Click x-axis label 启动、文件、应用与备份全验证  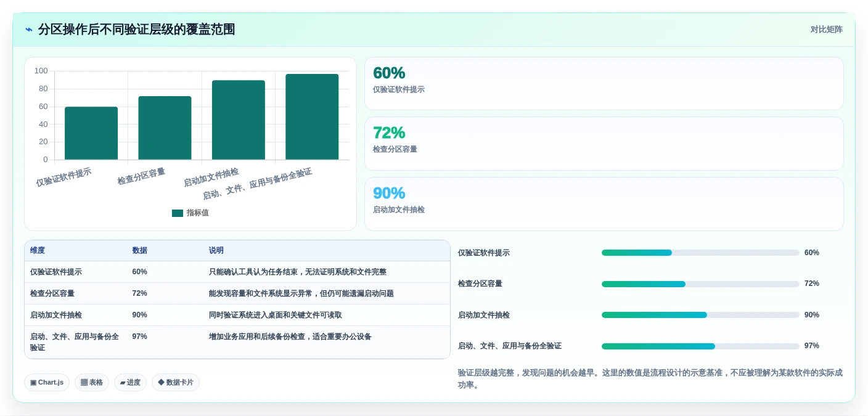(x=257, y=184)
